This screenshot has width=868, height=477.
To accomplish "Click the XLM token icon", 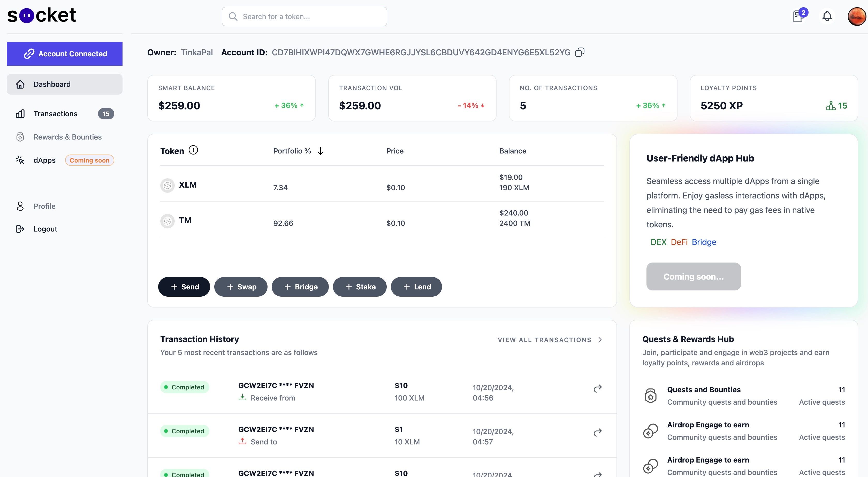I will point(167,185).
